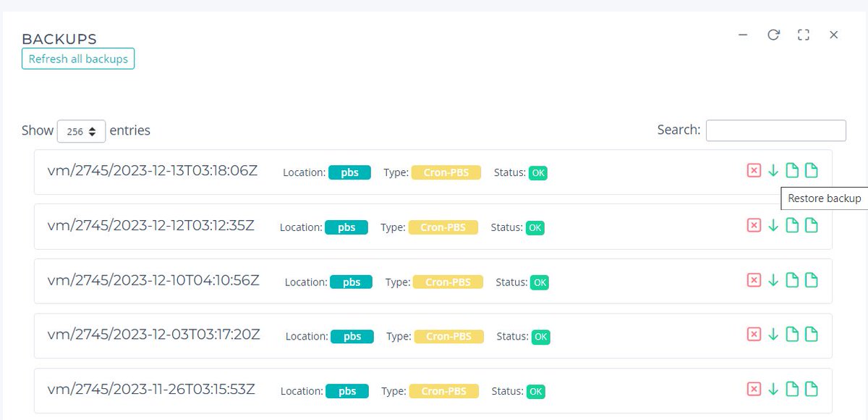Viewport: 868px width, 420px height.
Task: Click OK status badge of 2023-12-10T04:10:56Z backup
Action: [x=540, y=282]
